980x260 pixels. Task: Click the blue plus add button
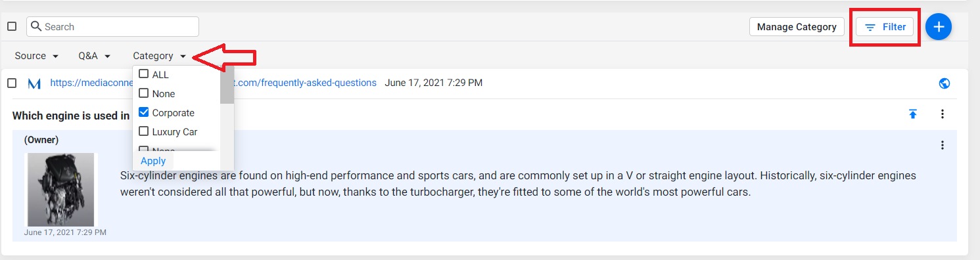click(x=939, y=27)
